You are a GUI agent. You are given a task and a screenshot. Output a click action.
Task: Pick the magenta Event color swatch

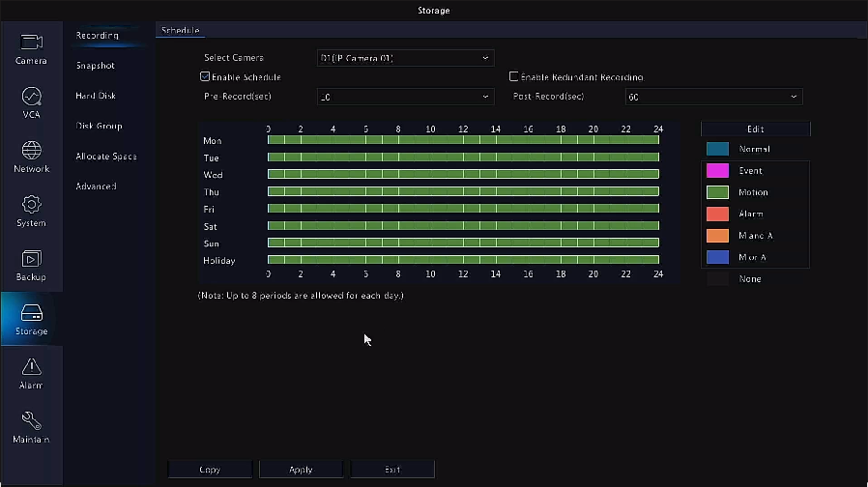click(x=717, y=171)
